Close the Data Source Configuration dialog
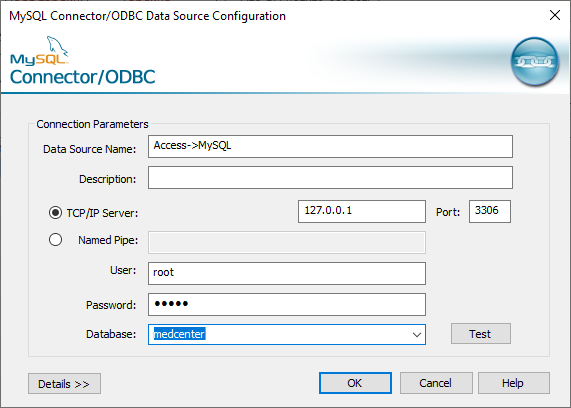The image size is (571, 408). [555, 15]
